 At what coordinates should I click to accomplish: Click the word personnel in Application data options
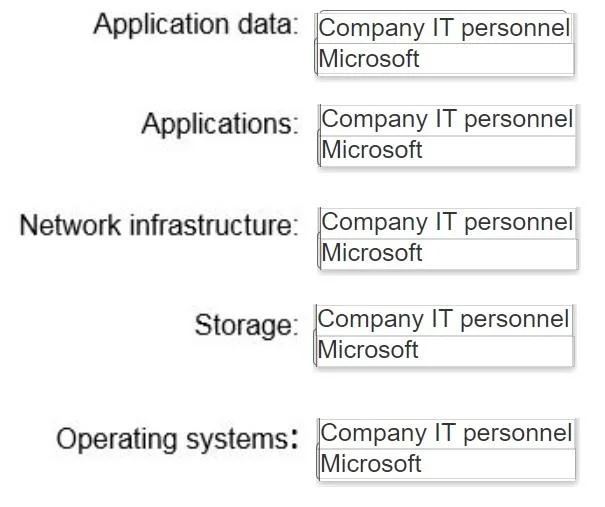click(515, 29)
